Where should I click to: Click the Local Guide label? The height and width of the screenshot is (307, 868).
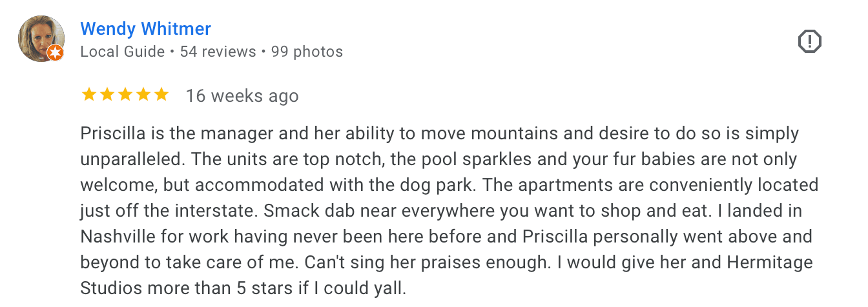pyautogui.click(x=122, y=52)
